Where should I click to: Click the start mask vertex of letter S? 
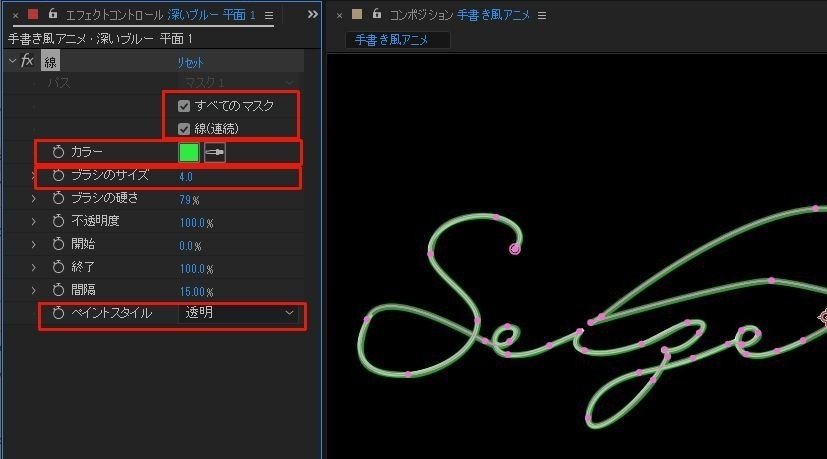click(x=515, y=248)
